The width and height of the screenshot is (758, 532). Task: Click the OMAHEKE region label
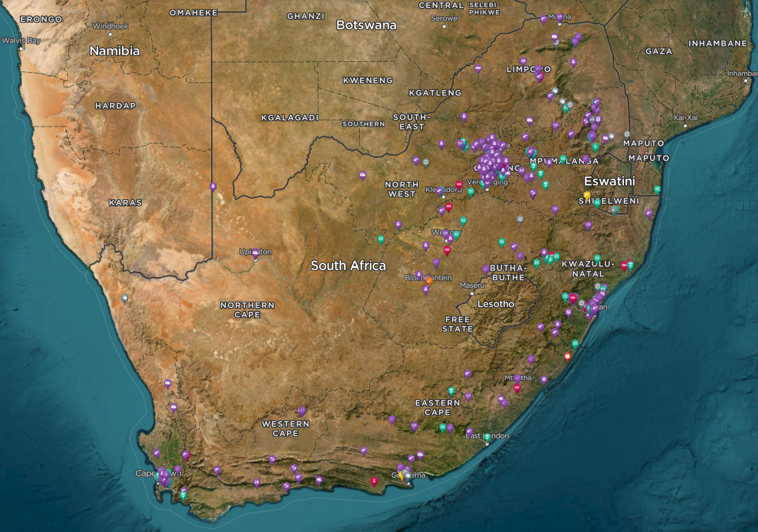click(x=193, y=12)
